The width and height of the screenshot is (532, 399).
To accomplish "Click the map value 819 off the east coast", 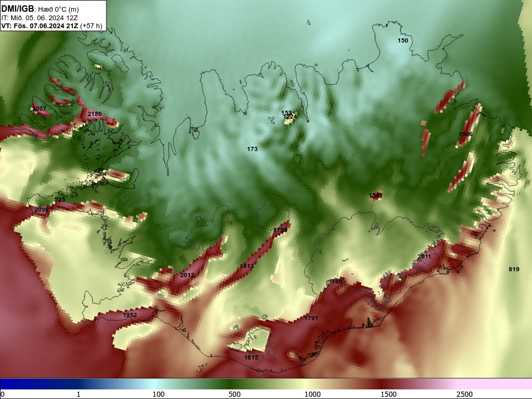I will [514, 269].
